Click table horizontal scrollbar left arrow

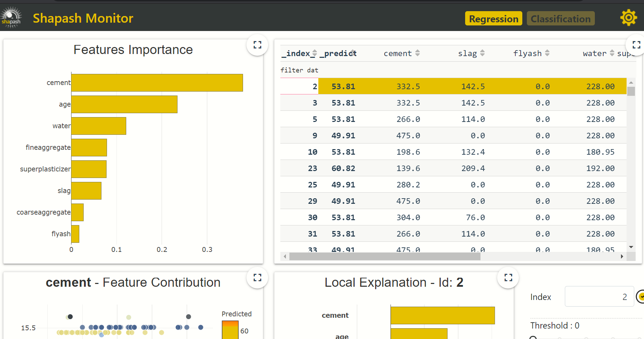285,256
